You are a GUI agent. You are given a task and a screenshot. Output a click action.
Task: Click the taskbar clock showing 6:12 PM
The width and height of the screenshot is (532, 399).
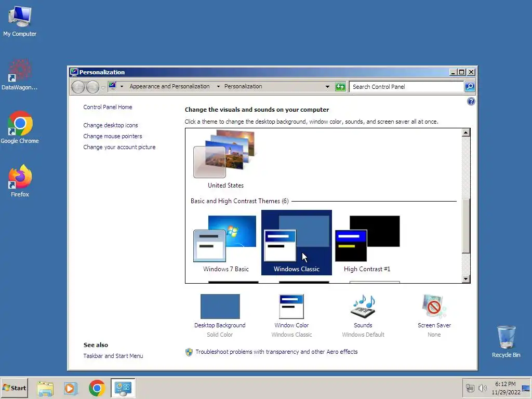[506, 388]
